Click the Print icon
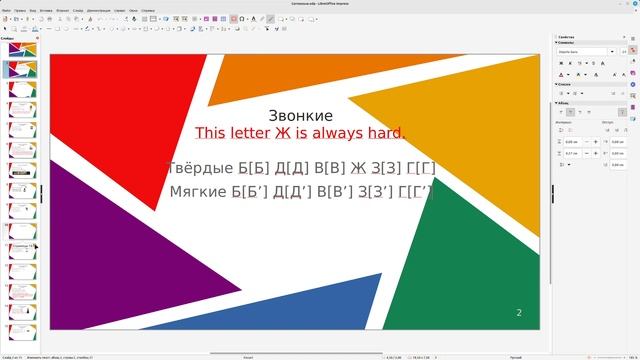 (49, 19)
